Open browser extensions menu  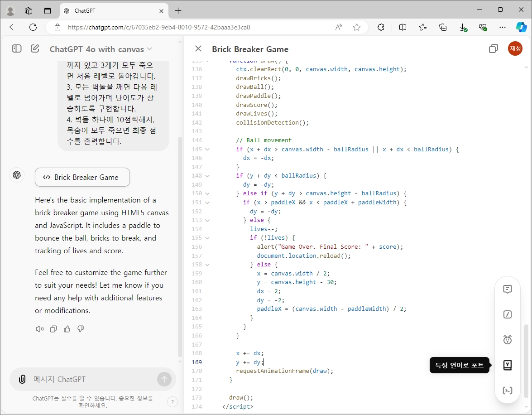coord(381,27)
